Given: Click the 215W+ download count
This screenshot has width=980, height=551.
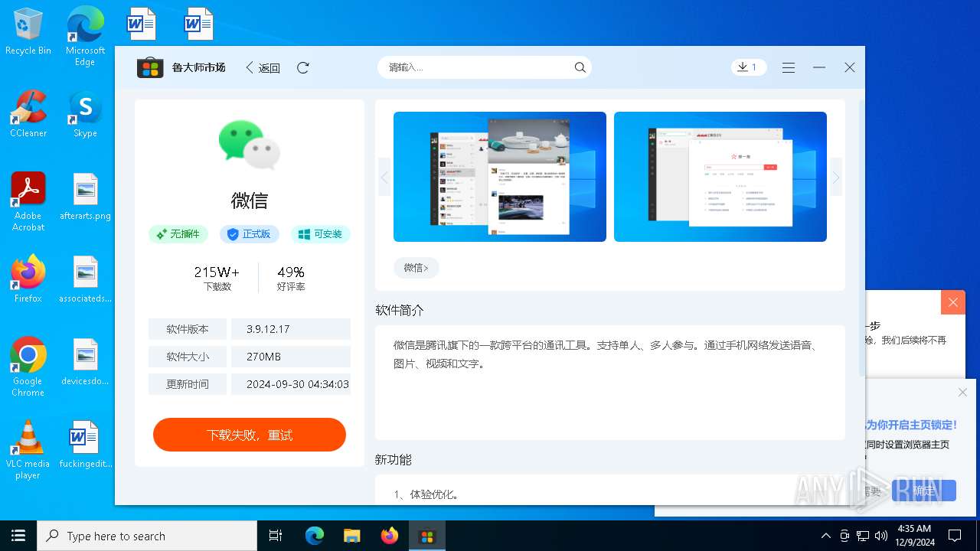Looking at the screenshot, I should tap(217, 272).
